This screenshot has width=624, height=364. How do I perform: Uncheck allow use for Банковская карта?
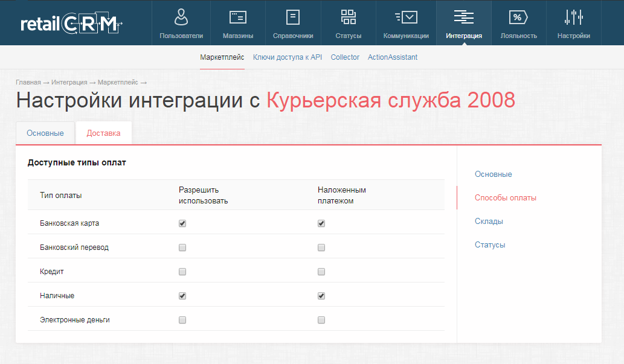click(x=182, y=223)
